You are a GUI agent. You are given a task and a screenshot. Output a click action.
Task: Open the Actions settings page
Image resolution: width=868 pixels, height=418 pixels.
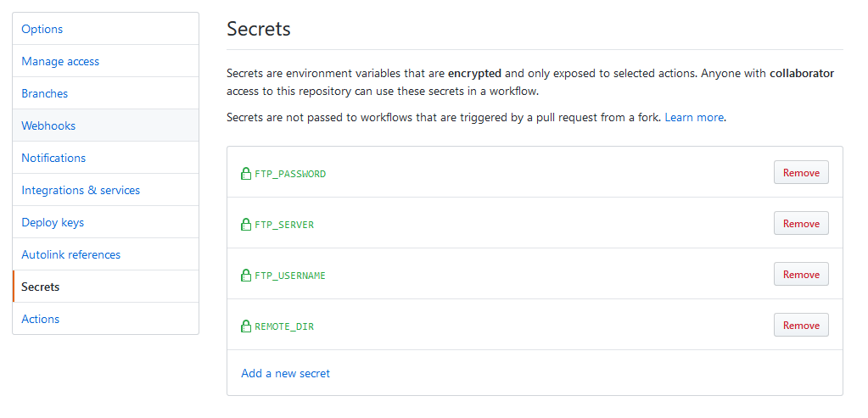105,319
